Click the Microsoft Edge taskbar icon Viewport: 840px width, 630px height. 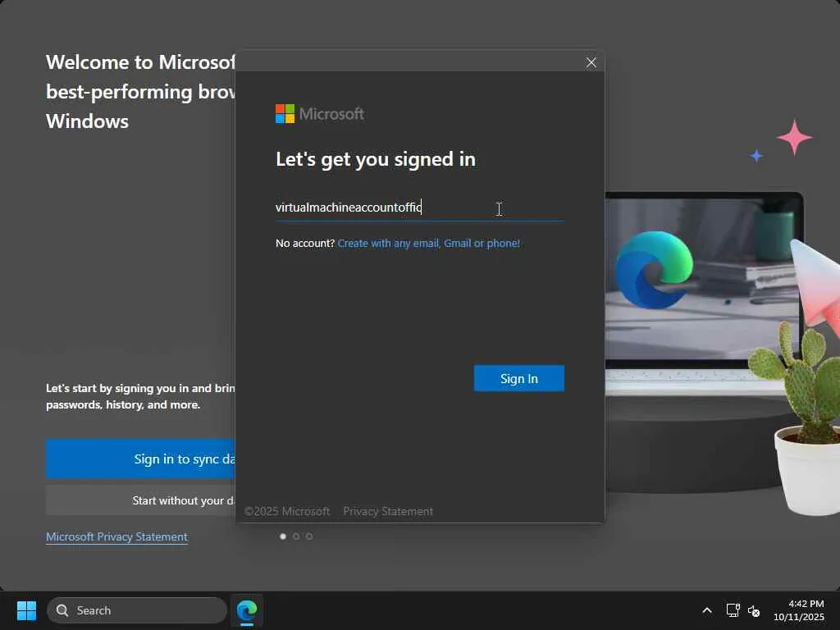(247, 610)
